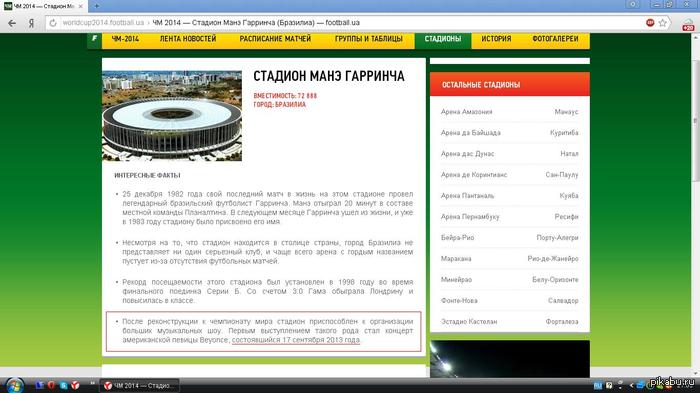The image size is (700, 393).
Task: Open the Арена Амазония stadium link
Action: pyautogui.click(x=467, y=112)
